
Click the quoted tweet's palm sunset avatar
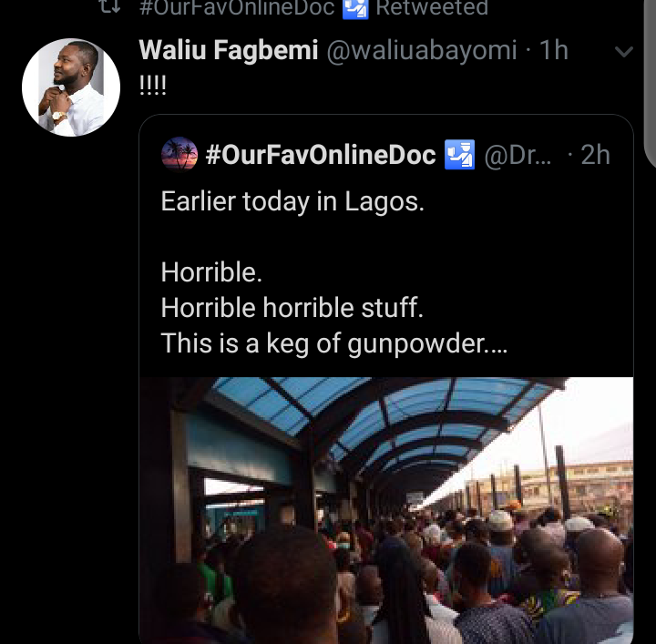[179, 154]
